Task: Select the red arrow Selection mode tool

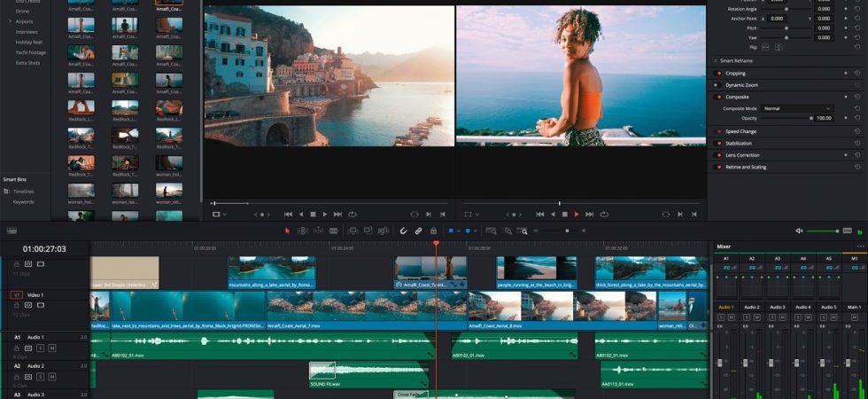Action: coord(287,231)
